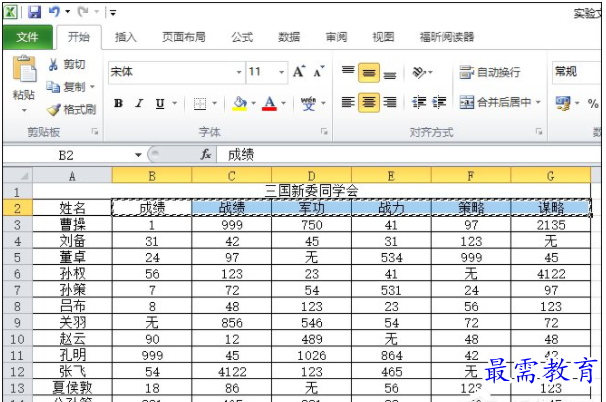Click the merged title 三国新委同学会
The height and width of the screenshot is (402, 606).
click(x=312, y=191)
